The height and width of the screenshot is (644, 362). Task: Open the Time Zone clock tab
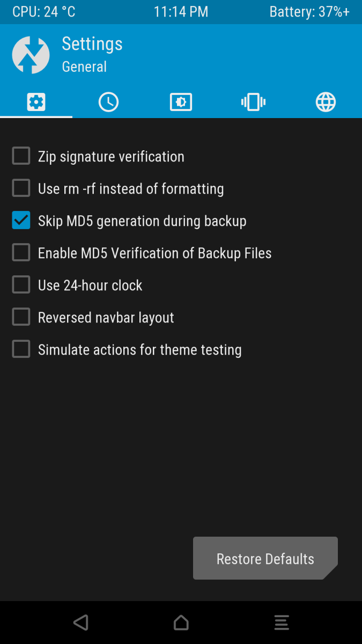(108, 101)
